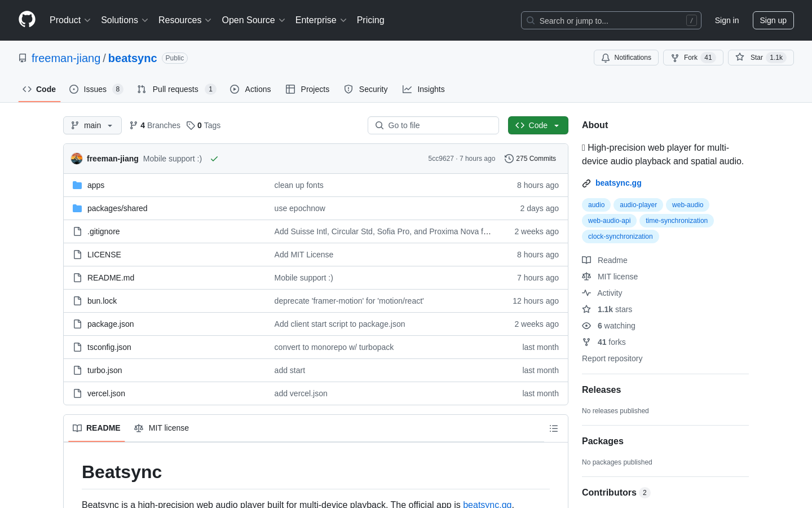Image resolution: width=812 pixels, height=508 pixels.
Task: Click the web-audio-api topic tag
Action: pos(609,221)
